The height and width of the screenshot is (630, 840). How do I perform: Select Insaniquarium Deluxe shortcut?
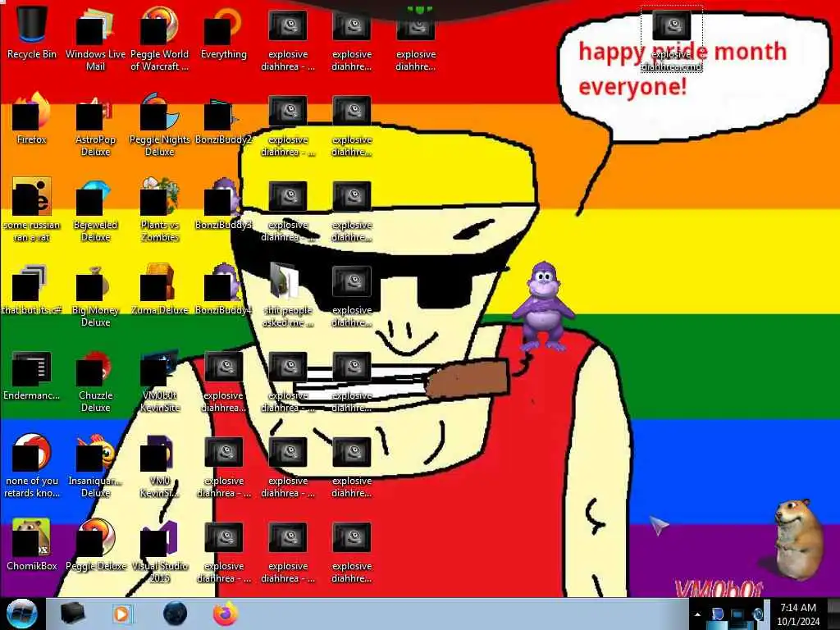95,466
